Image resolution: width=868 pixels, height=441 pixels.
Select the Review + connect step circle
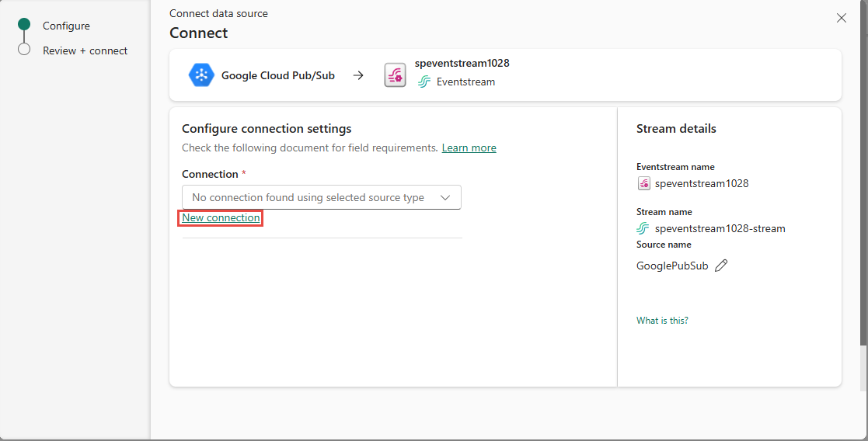pyautogui.click(x=24, y=49)
